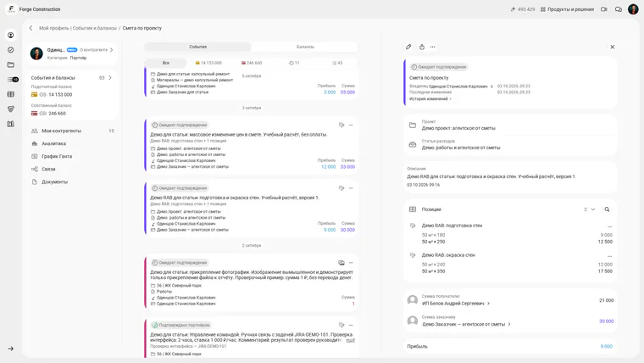
Task: Open recipient ИП Белов Андрей Сергеевич
Action: tap(456, 304)
